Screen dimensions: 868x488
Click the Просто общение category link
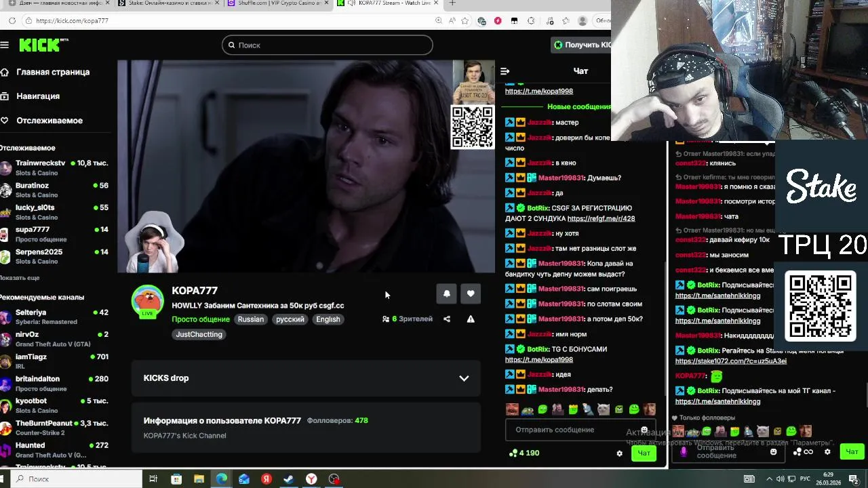point(201,319)
